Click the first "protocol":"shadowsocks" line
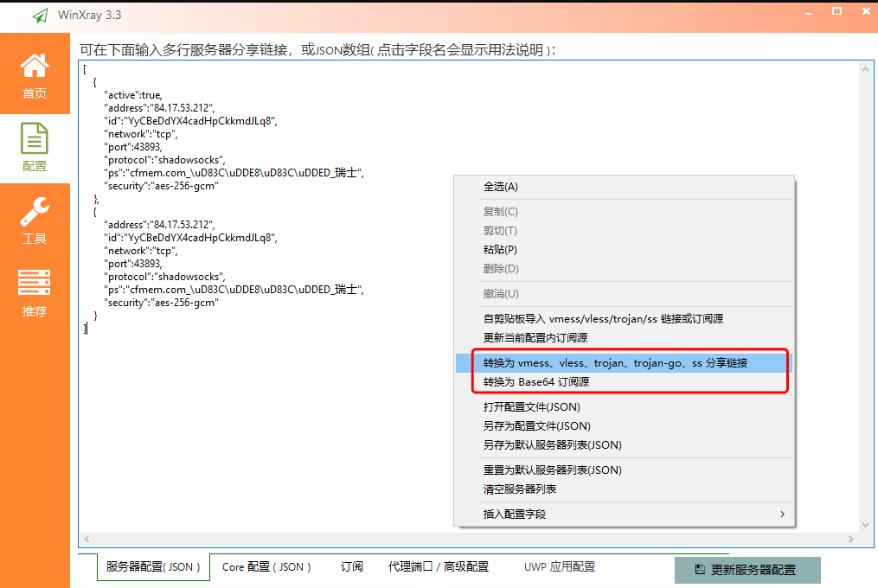878x588 pixels. (x=164, y=160)
